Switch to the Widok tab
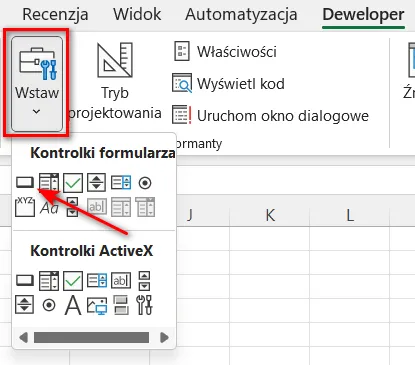415x365 pixels. [x=137, y=14]
